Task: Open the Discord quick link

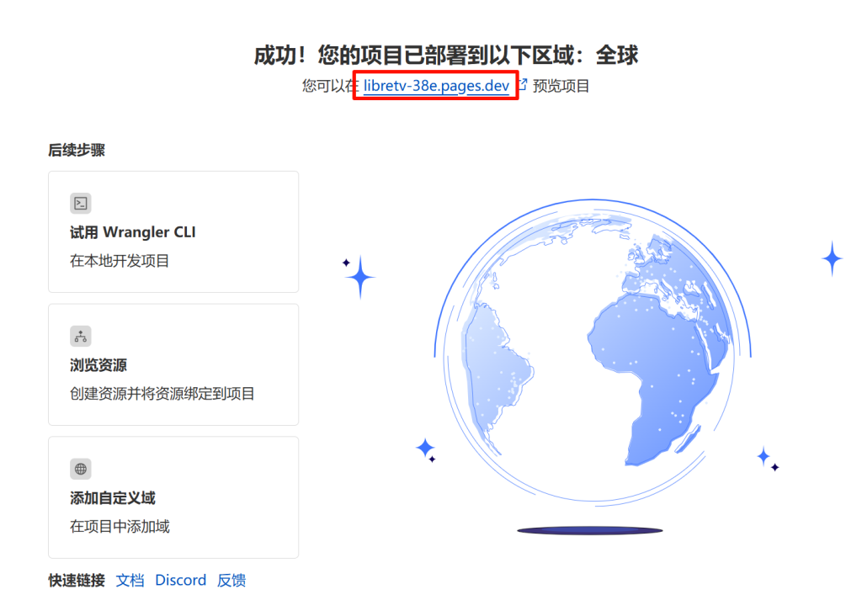Action: (x=181, y=581)
